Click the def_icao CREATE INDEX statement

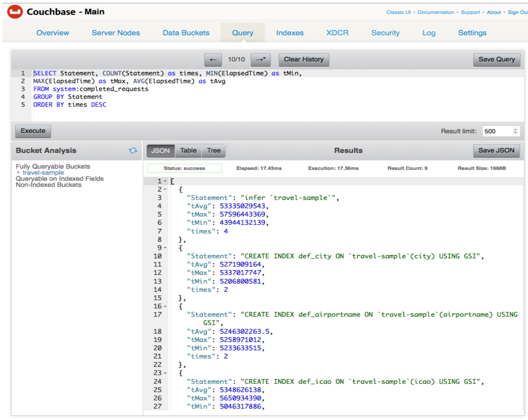(x=335, y=382)
